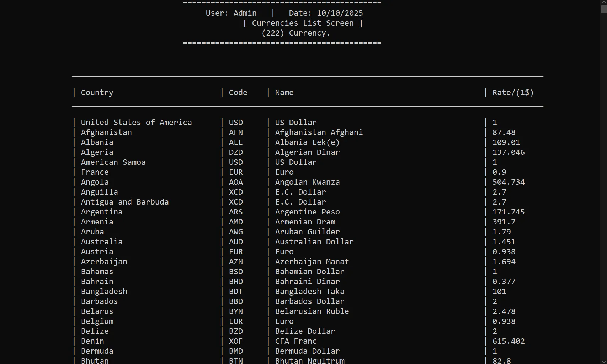
Task: Click the Argentine Peso currency name
Action: [307, 212]
